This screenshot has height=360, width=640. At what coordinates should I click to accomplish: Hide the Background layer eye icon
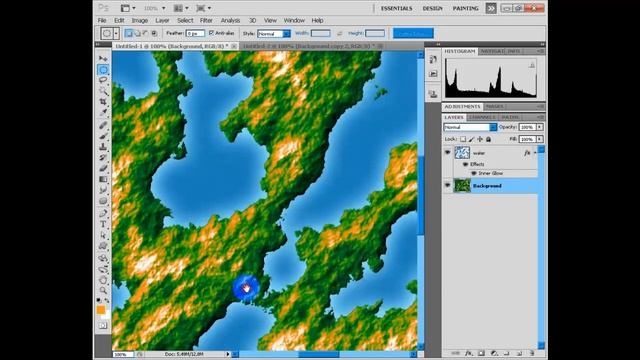click(x=448, y=186)
